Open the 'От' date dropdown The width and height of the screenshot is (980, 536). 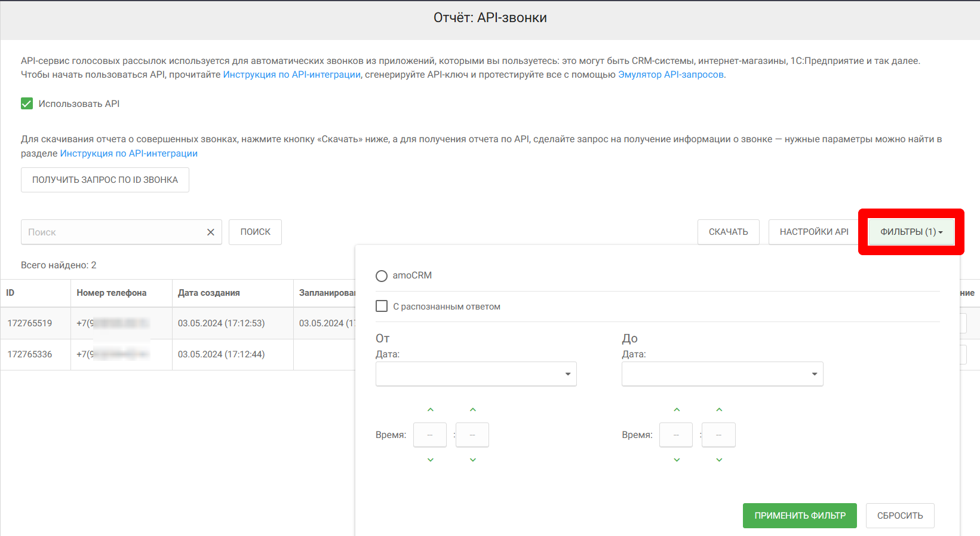pyautogui.click(x=476, y=374)
